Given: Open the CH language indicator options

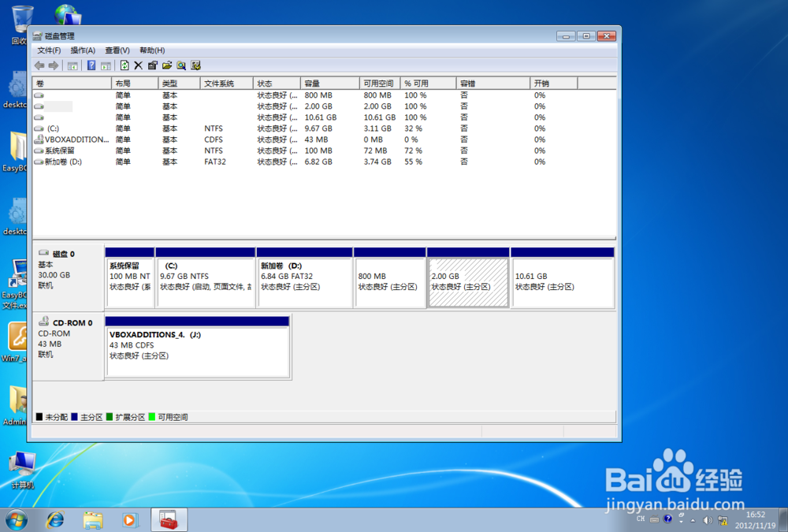Looking at the screenshot, I should 641,519.
